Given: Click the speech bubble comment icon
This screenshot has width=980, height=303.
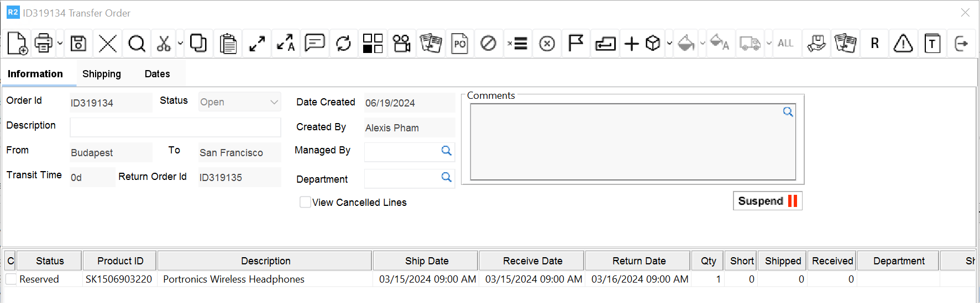Looking at the screenshot, I should tap(315, 43).
